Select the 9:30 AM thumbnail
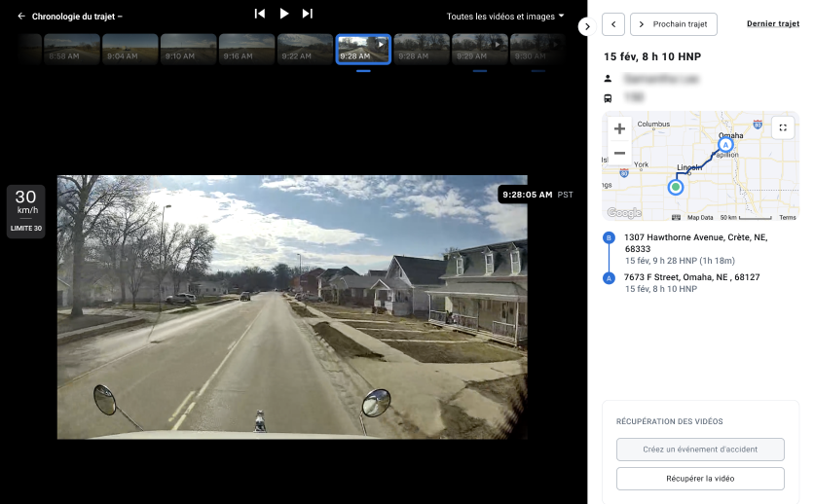814x504 pixels. click(537, 50)
